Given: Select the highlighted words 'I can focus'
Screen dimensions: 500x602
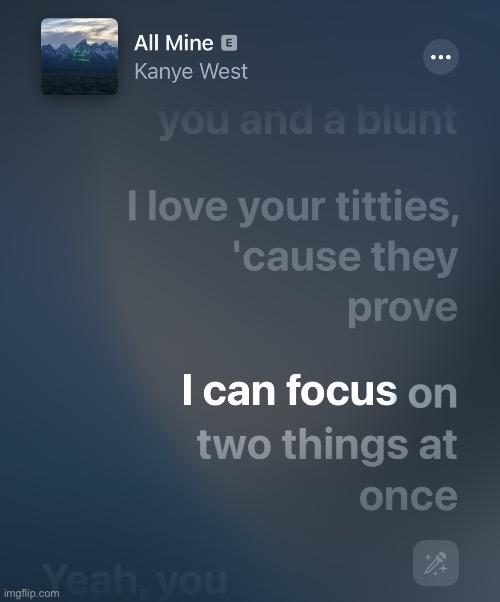Looking at the screenshot, I should pyautogui.click(x=290, y=390).
